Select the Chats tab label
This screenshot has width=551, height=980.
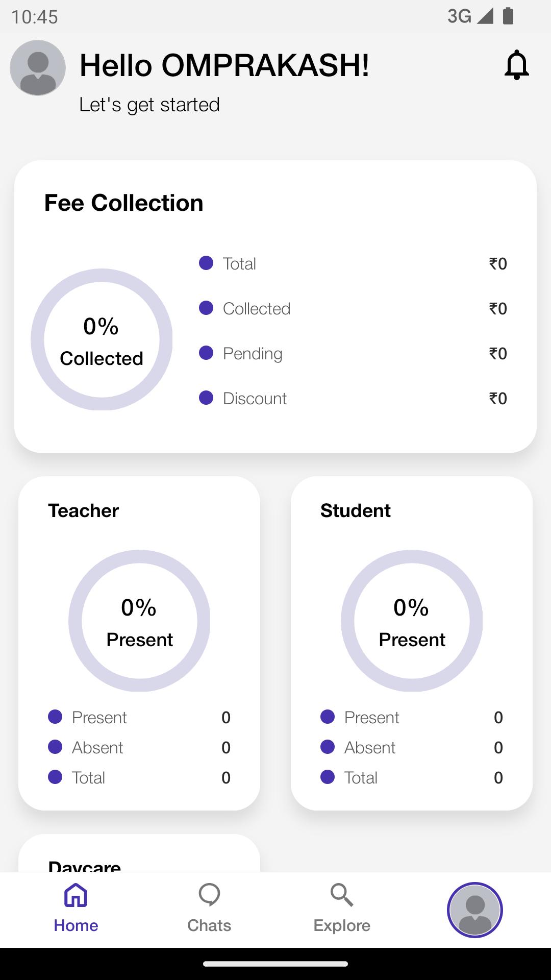point(209,925)
